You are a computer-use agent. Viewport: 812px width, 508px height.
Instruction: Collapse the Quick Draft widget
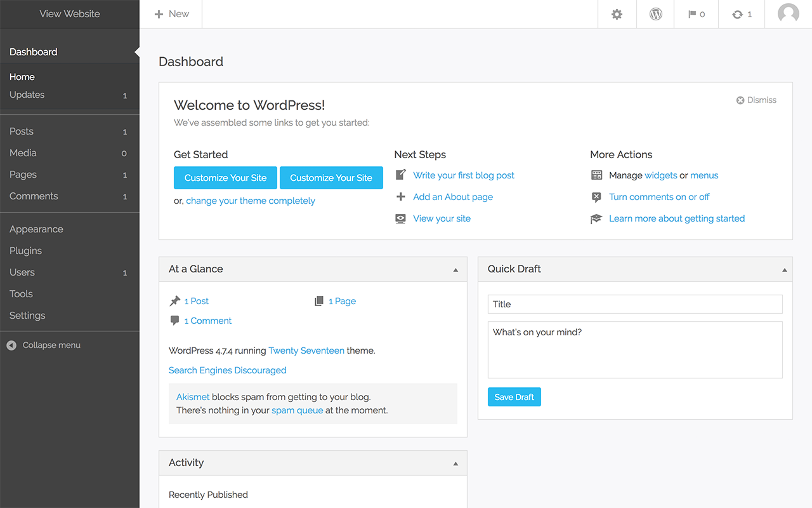coord(784,270)
